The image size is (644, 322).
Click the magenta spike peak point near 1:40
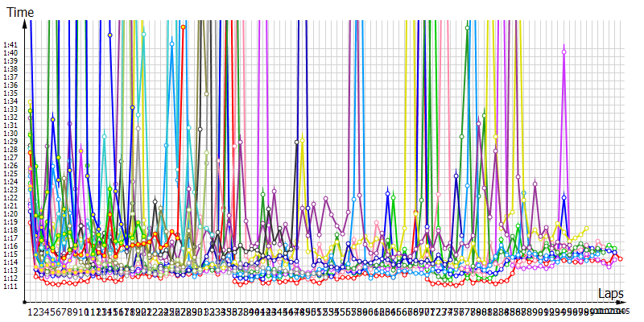[x=563, y=52]
